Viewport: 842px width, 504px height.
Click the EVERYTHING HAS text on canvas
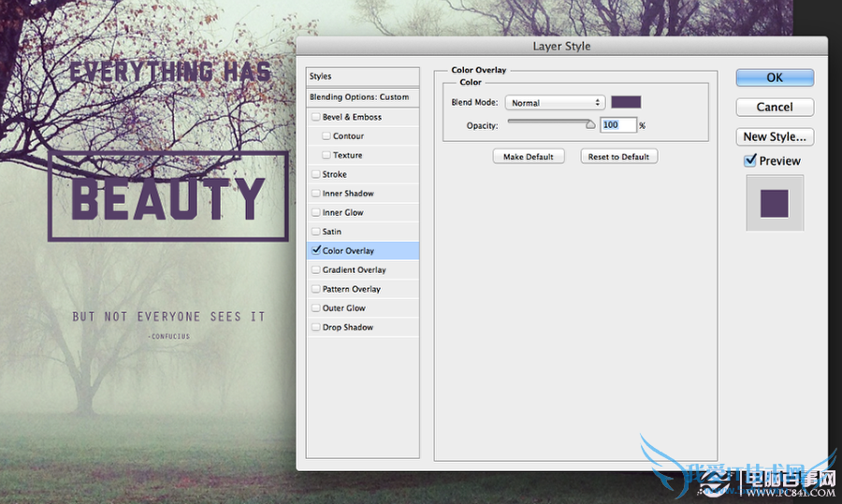170,72
